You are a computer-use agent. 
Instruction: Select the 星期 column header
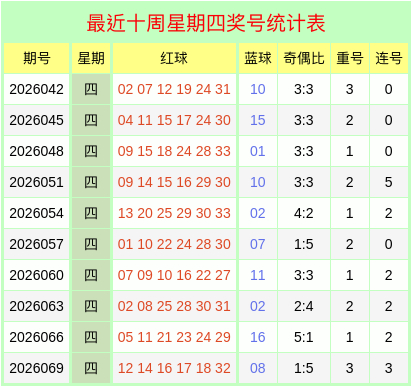pos(91,58)
